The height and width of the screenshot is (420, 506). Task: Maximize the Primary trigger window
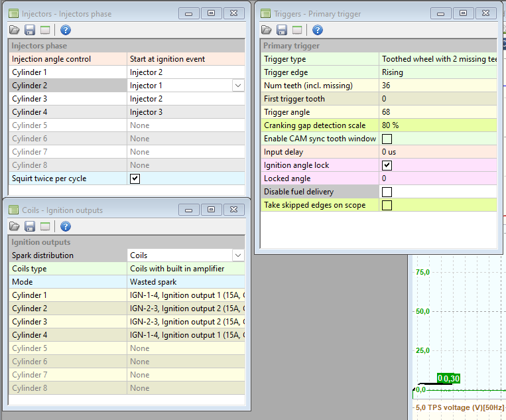tap(463, 13)
